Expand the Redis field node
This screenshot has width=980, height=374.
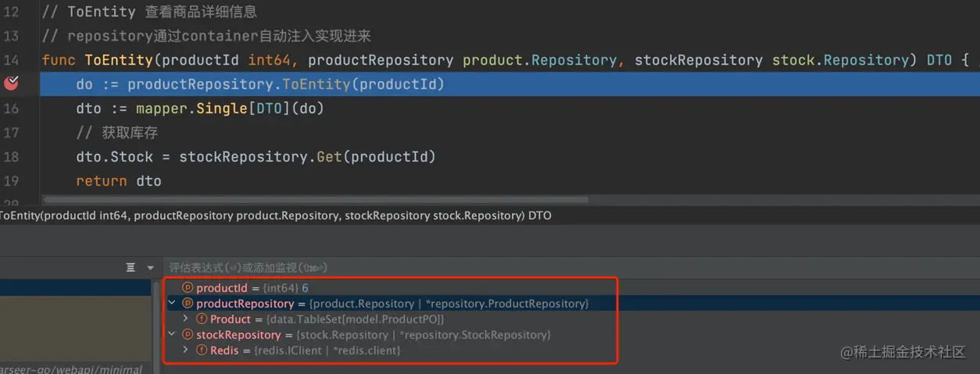click(185, 351)
